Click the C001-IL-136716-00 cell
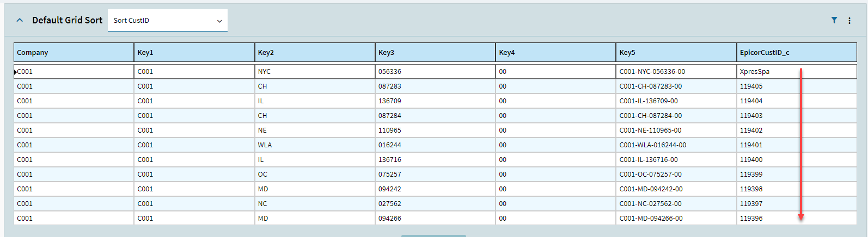The image size is (868, 237). click(676, 160)
